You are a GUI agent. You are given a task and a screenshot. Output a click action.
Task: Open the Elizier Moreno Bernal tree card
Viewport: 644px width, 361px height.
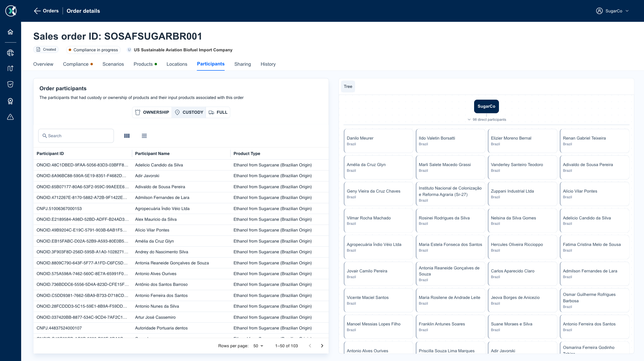click(x=522, y=141)
